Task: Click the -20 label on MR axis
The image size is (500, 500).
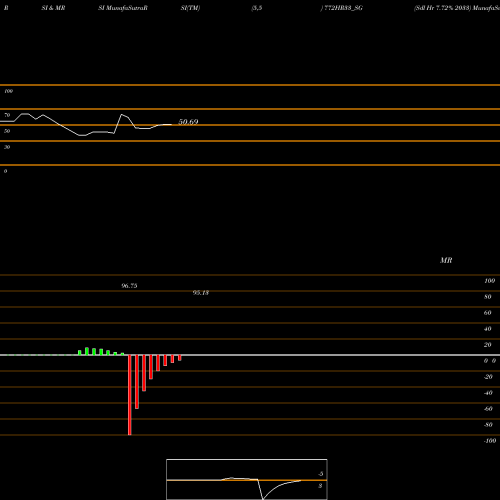Action: tap(488, 377)
